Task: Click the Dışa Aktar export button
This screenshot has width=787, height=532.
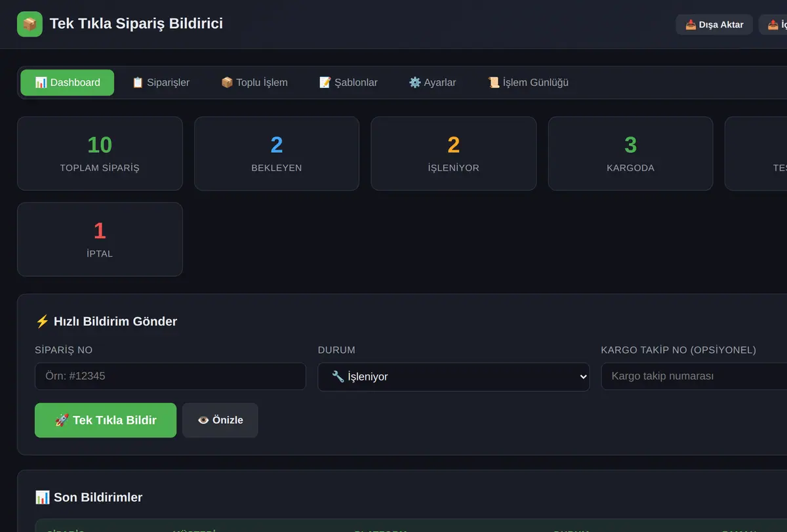Action: click(714, 24)
